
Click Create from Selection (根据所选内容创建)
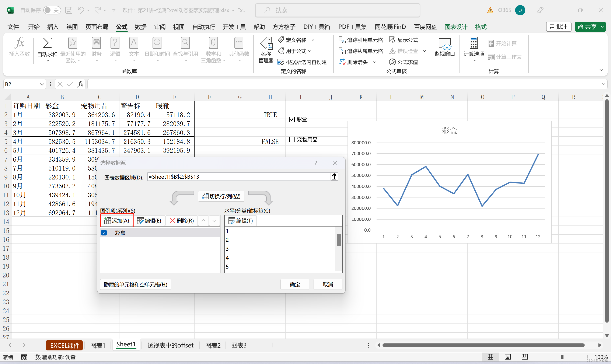(302, 62)
